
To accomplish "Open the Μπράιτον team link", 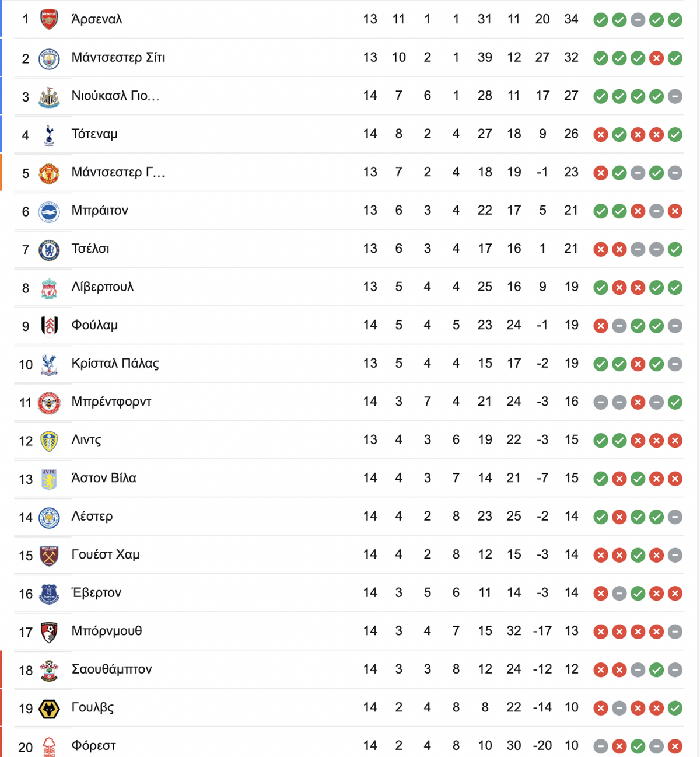I will [100, 211].
